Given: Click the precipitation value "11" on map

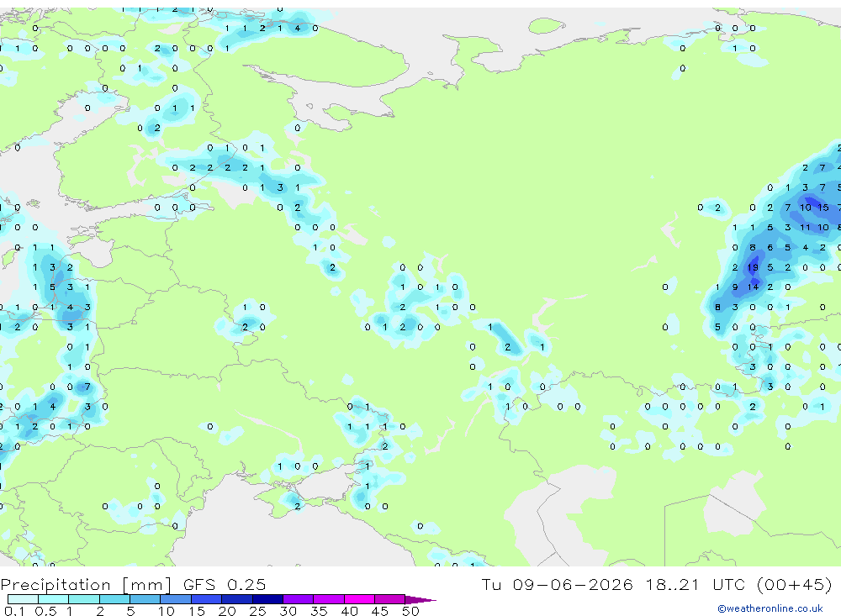Looking at the screenshot, I should click(805, 227).
